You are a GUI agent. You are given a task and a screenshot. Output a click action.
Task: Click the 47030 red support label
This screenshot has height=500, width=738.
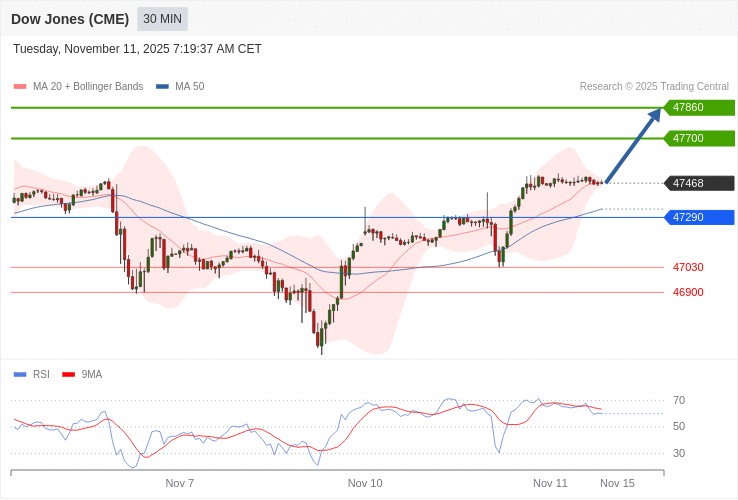[688, 267]
